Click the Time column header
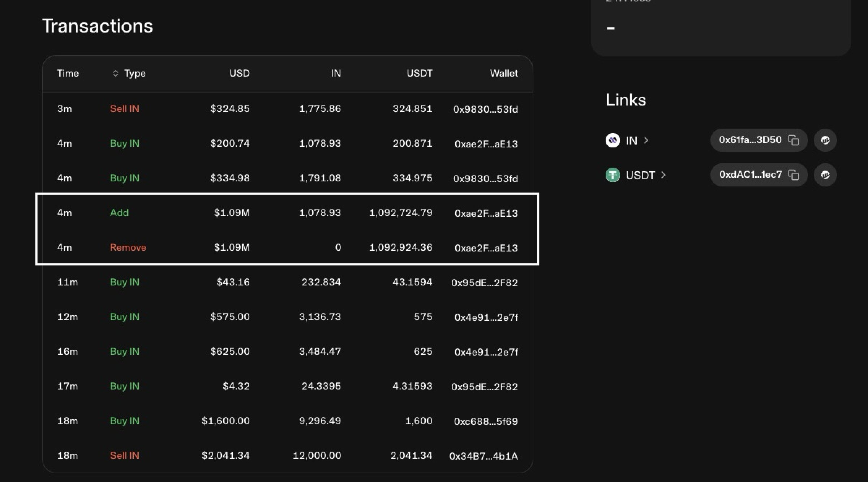This screenshot has height=482, width=868. click(x=68, y=73)
